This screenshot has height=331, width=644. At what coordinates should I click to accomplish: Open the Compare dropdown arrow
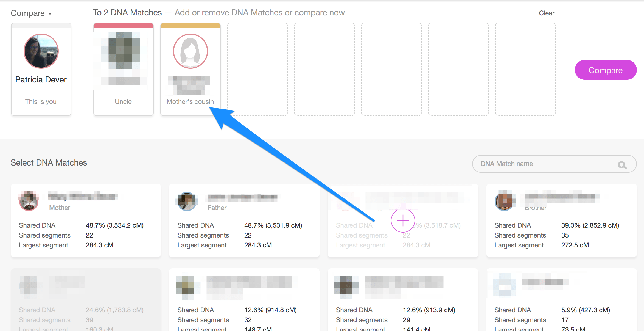[x=50, y=13]
